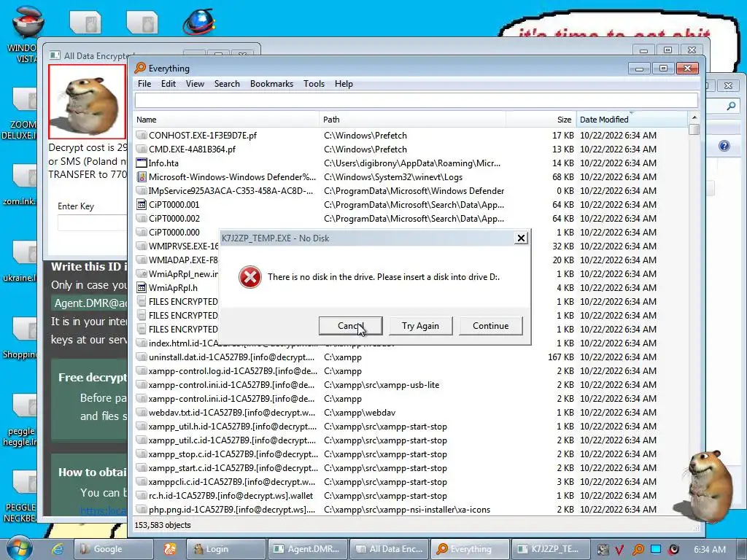This screenshot has height=560, width=747.
Task: Switch to the Google taskbar button
Action: [x=112, y=549]
